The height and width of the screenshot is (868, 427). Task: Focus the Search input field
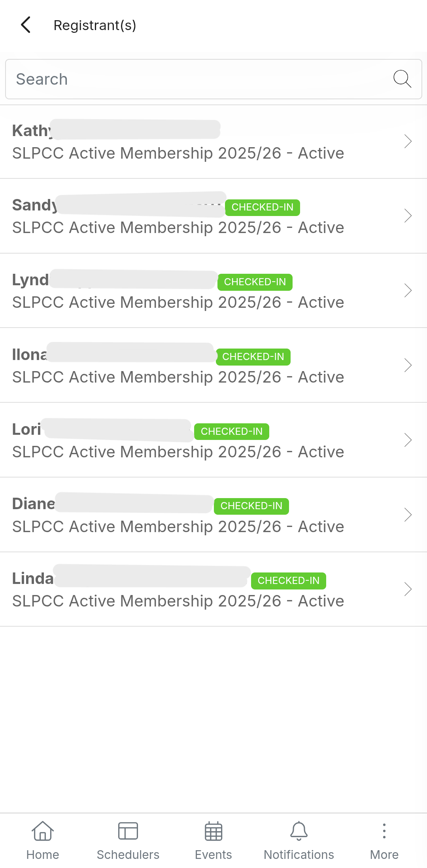tap(198, 79)
